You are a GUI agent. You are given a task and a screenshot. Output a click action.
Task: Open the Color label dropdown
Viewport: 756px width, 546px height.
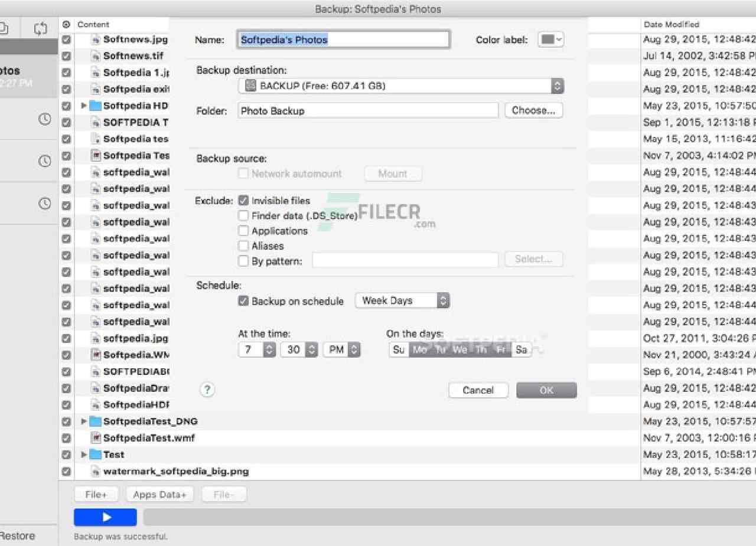pos(550,40)
